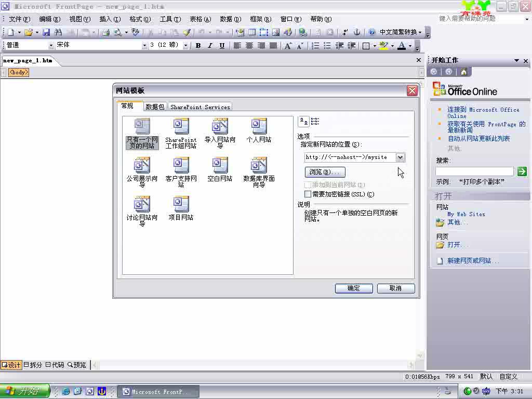This screenshot has width=532, height=399.
Task: Click the green search Go arrow
Action: (x=522, y=171)
